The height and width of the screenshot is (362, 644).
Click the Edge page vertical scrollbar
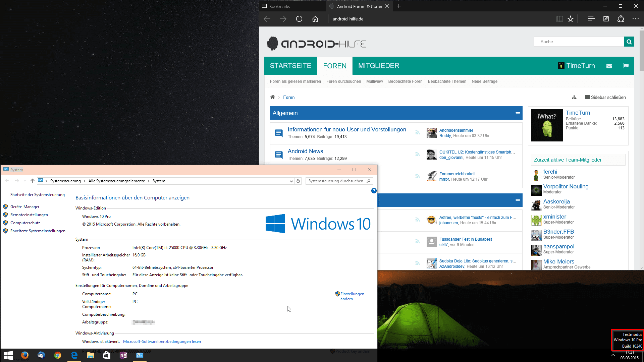[x=641, y=50]
